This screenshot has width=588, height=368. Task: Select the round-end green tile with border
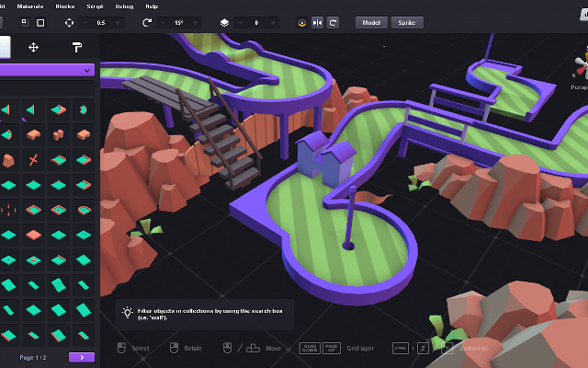[x=84, y=210]
